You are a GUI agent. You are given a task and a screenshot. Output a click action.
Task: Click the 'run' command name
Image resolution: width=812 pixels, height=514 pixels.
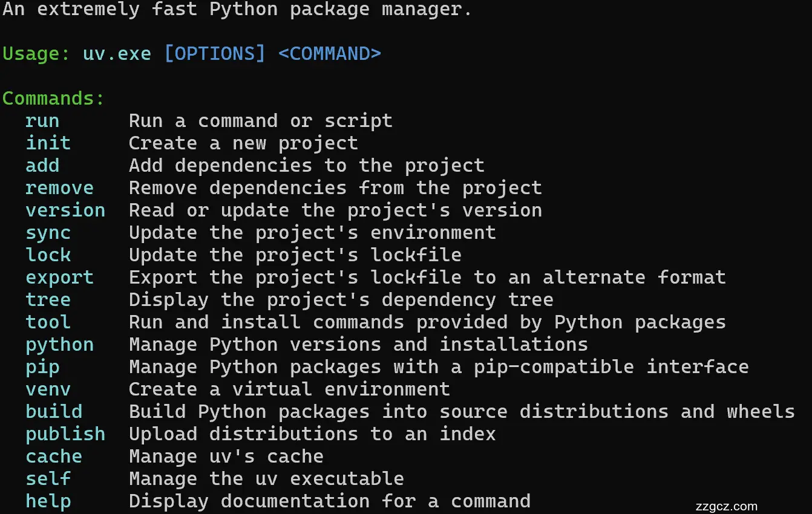point(42,121)
